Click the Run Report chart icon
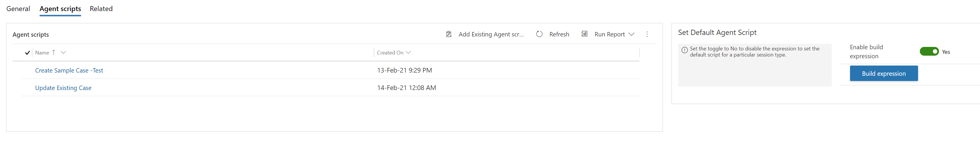Image resolution: width=980 pixels, height=155 pixels. tap(584, 34)
